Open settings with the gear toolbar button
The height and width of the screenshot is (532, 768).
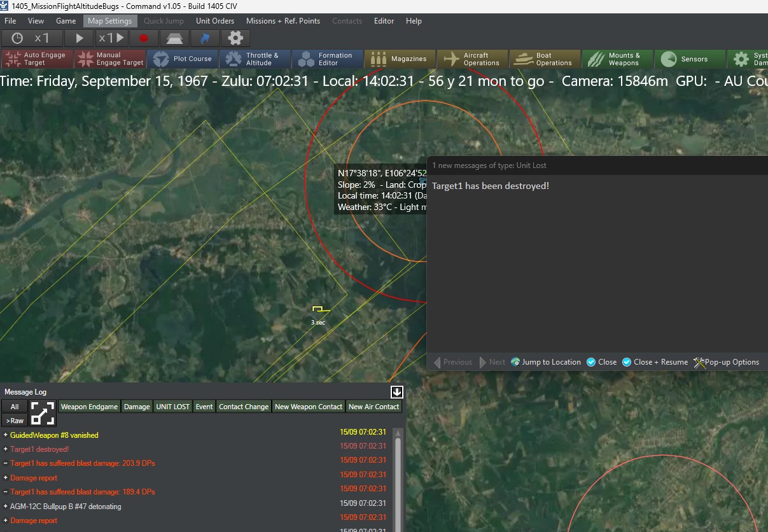(235, 38)
